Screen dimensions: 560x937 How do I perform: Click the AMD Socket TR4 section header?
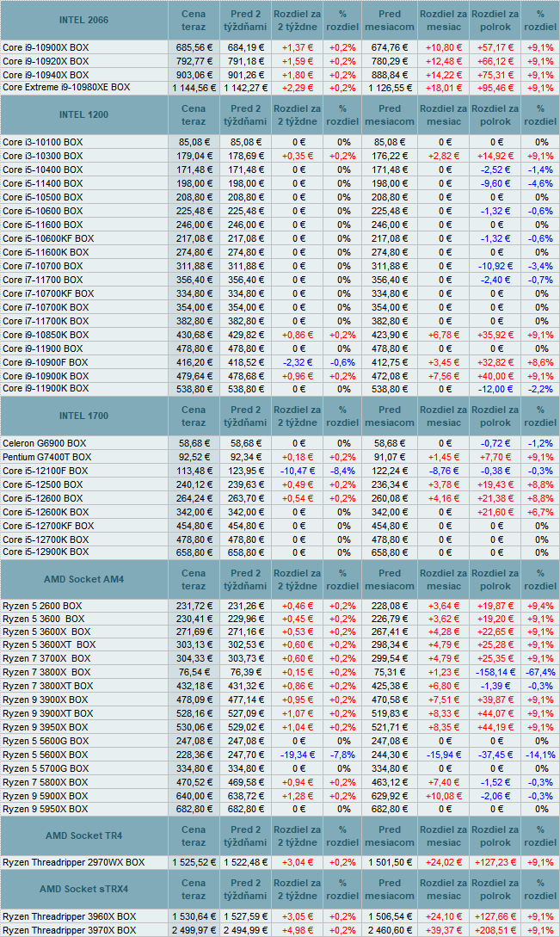tap(83, 835)
